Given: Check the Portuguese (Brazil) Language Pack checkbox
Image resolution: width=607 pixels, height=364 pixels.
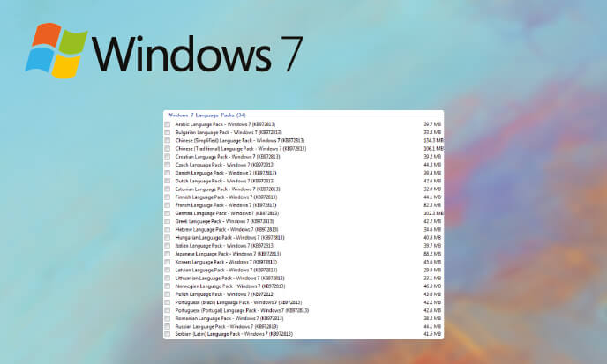Looking at the screenshot, I should coord(168,302).
